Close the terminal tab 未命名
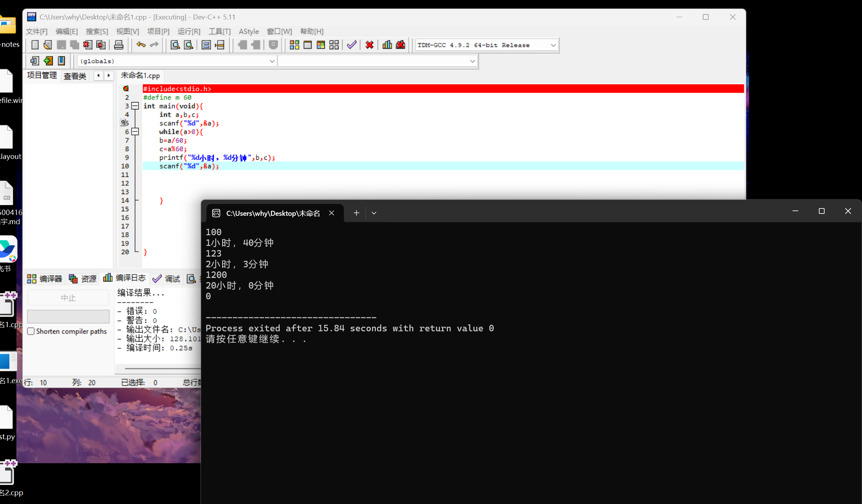The width and height of the screenshot is (862, 504). [332, 213]
